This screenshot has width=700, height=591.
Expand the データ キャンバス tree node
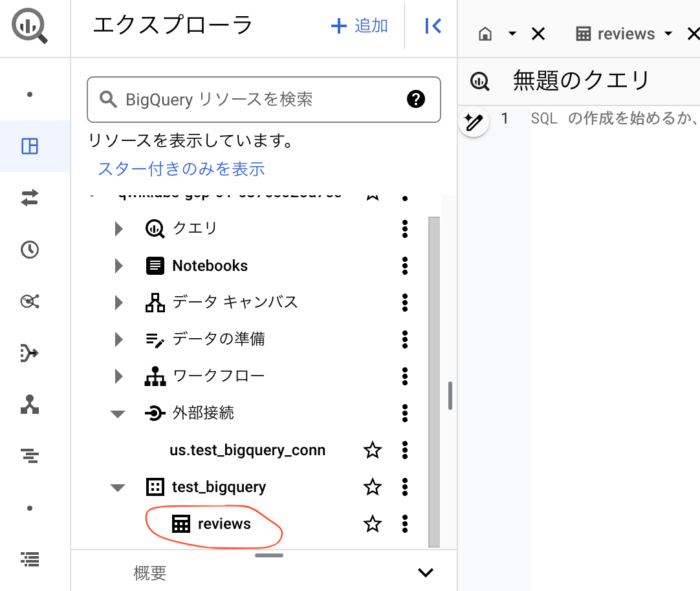118,303
